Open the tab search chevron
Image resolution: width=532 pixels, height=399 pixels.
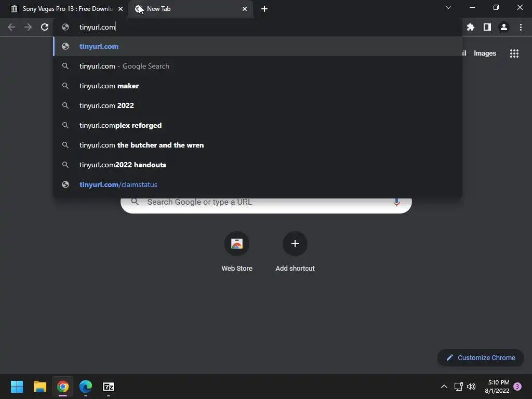448,7
